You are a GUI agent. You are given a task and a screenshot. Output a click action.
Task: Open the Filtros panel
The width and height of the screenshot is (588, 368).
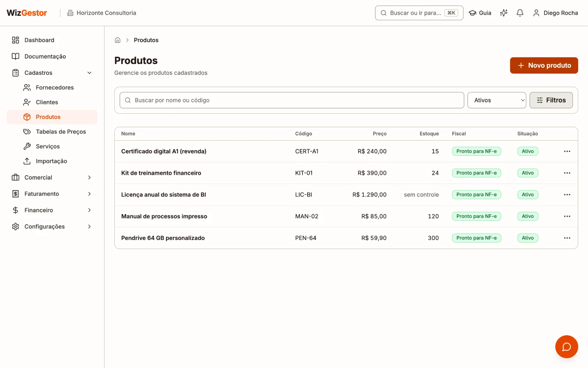(551, 100)
